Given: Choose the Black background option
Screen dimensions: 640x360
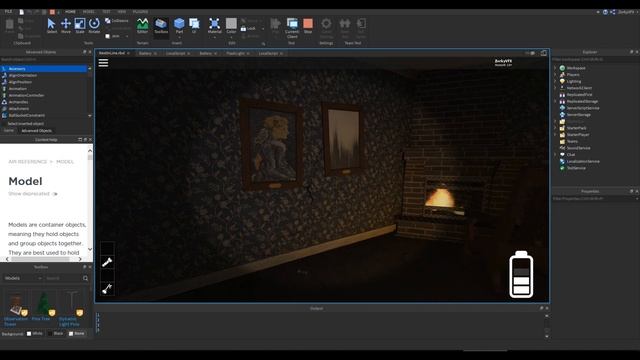Looking at the screenshot, I should click(x=56, y=333).
